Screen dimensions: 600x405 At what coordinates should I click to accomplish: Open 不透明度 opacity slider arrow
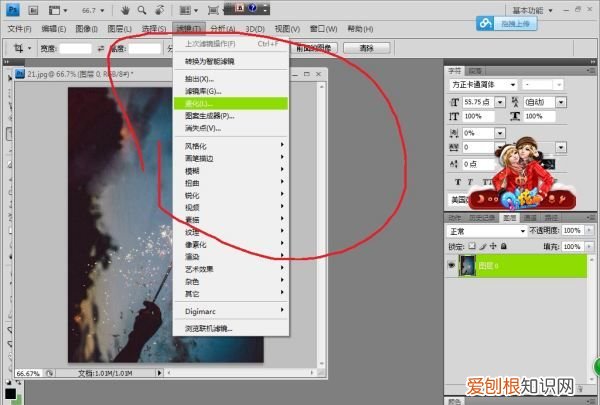click(590, 230)
